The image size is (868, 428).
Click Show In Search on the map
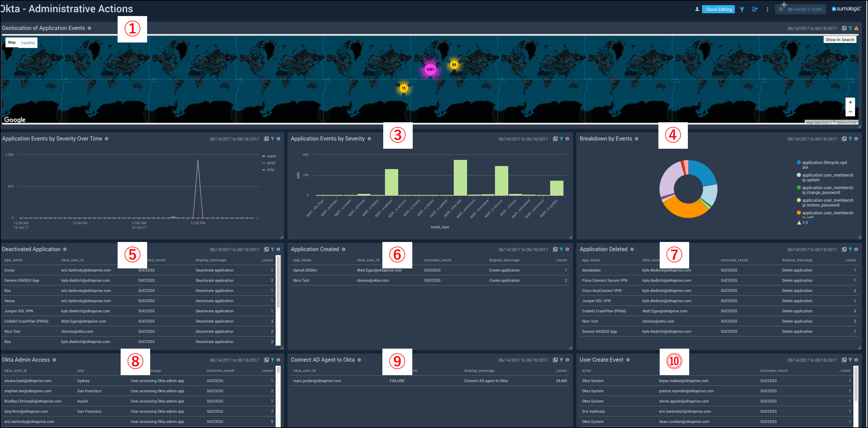click(840, 39)
